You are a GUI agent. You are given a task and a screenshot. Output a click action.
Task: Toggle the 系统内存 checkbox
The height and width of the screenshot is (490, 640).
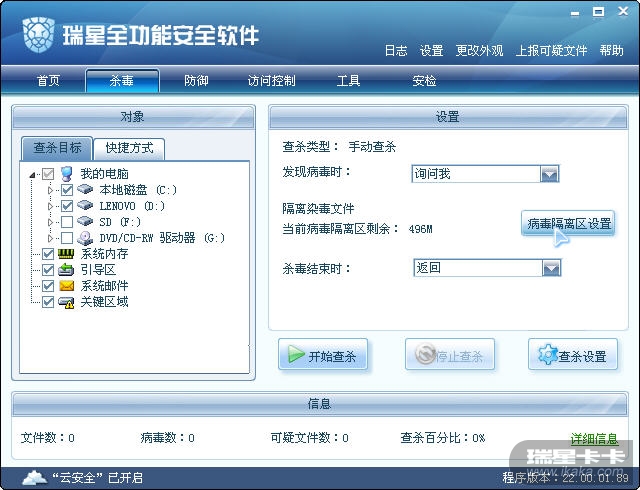click(x=48, y=254)
